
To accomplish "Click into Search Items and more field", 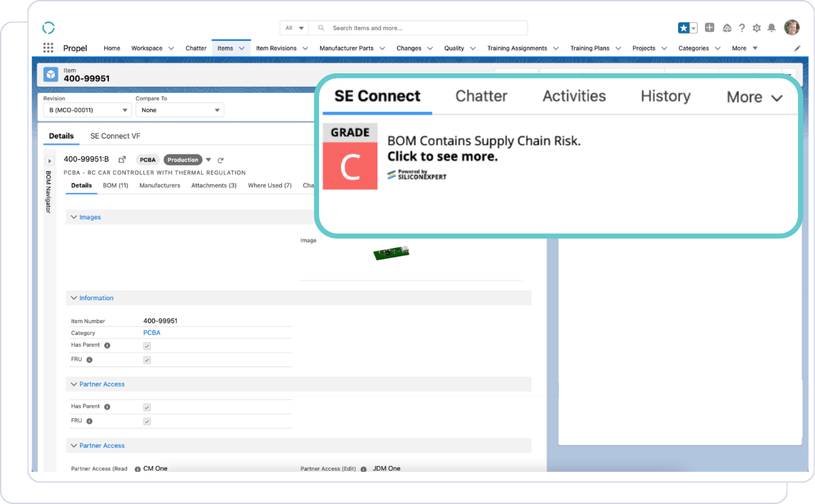I will click(x=418, y=28).
